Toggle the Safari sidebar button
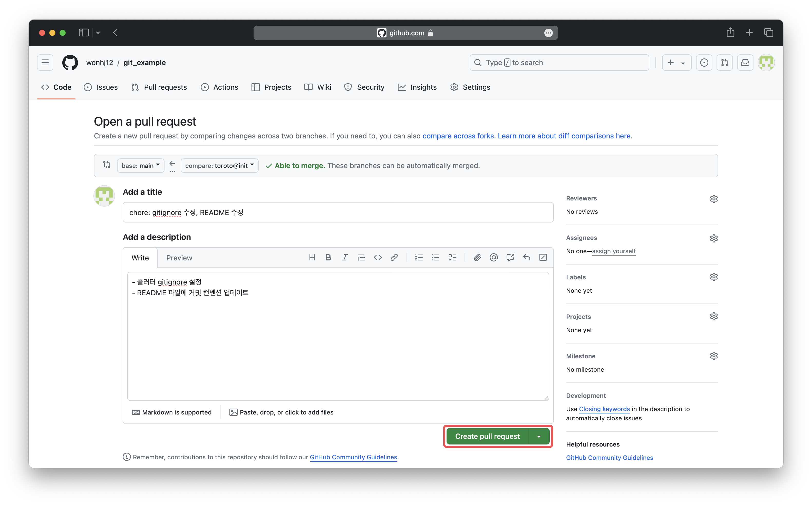The height and width of the screenshot is (506, 812). point(84,33)
